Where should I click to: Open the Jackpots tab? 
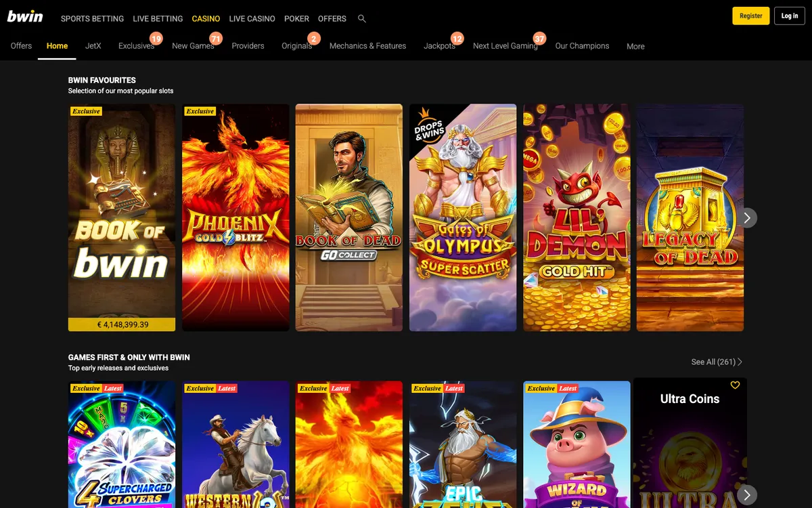(x=439, y=46)
